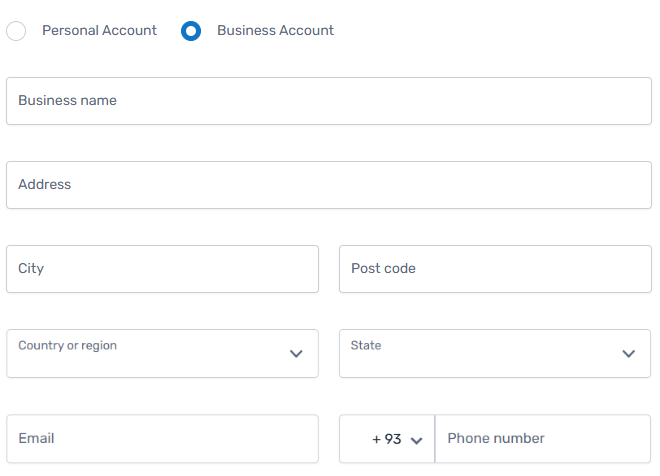
Task: Click the 'Personal Account' label text
Action: pos(99,31)
